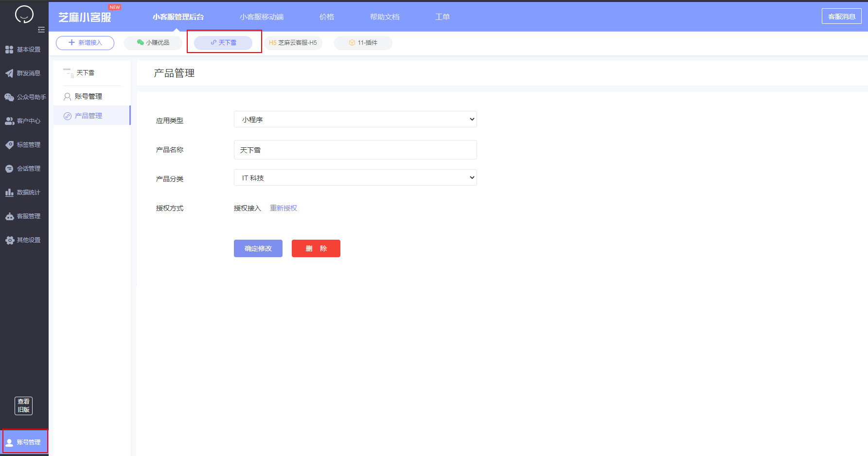Select the 小赚优品 app tab
868x456 pixels.
point(153,43)
